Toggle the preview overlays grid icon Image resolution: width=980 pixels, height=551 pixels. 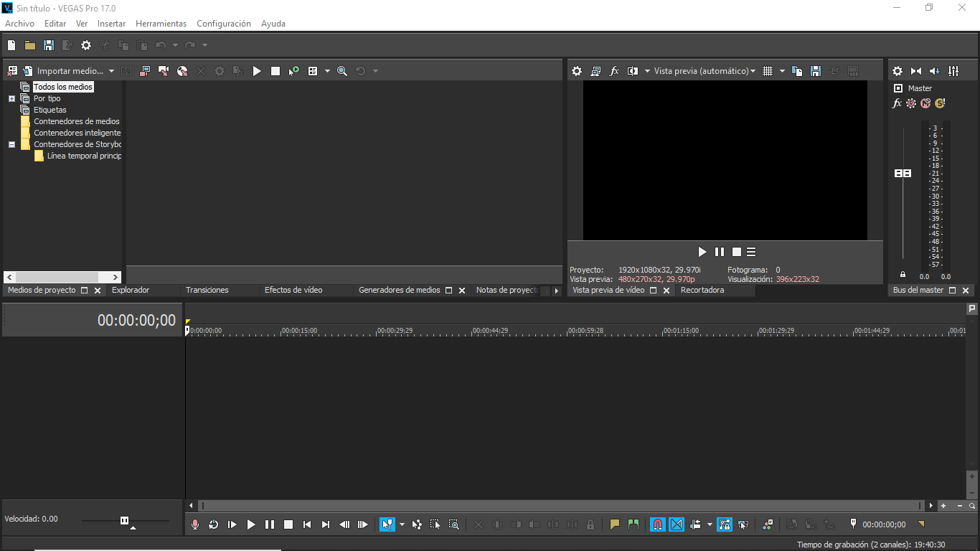pyautogui.click(x=768, y=71)
